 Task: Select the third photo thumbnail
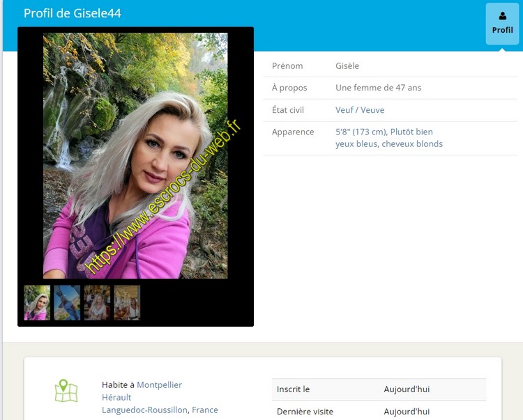[x=97, y=302]
